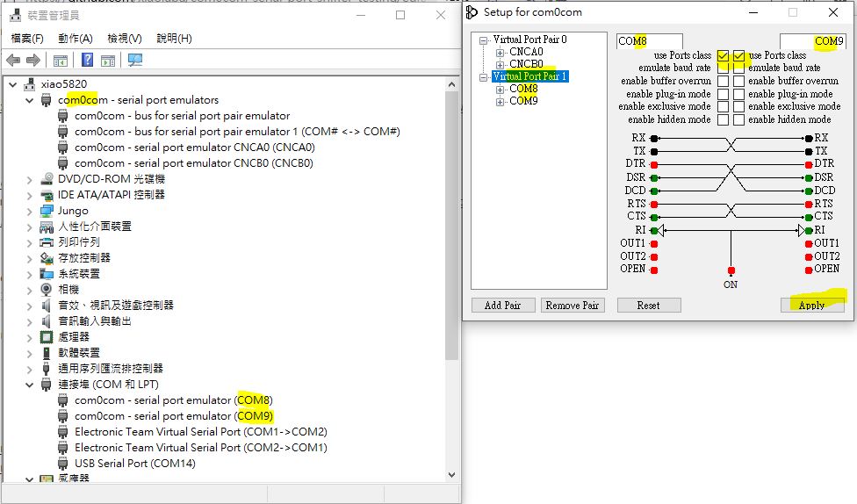Screen dimensions: 857x504
Task: Uncheck right COM9 'use Ports class' checkbox
Action: click(x=739, y=56)
